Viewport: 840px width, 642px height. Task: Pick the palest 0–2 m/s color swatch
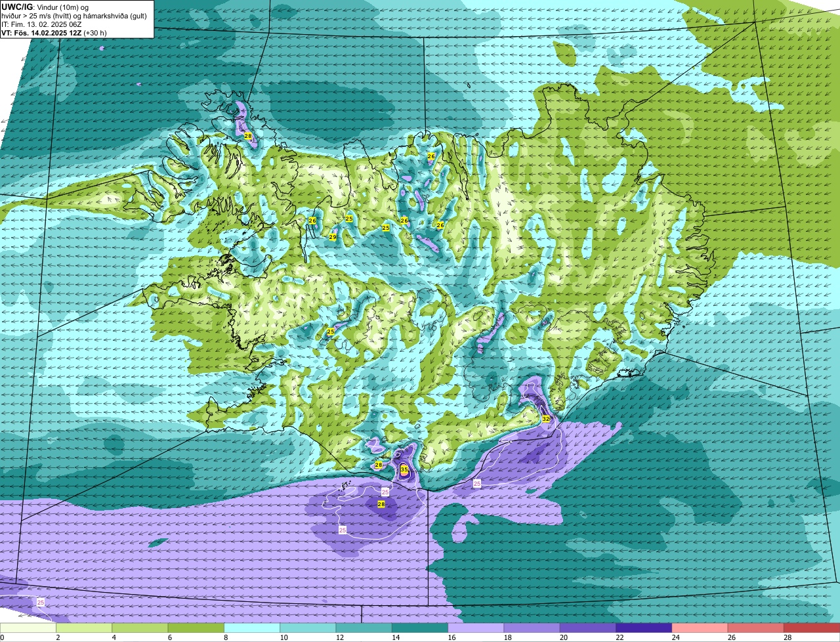coord(28,628)
